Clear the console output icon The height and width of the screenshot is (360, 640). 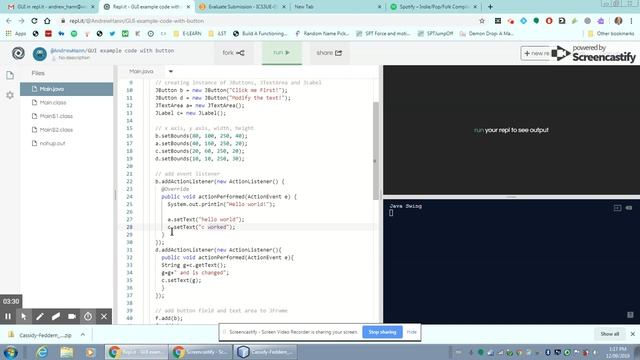629,208
